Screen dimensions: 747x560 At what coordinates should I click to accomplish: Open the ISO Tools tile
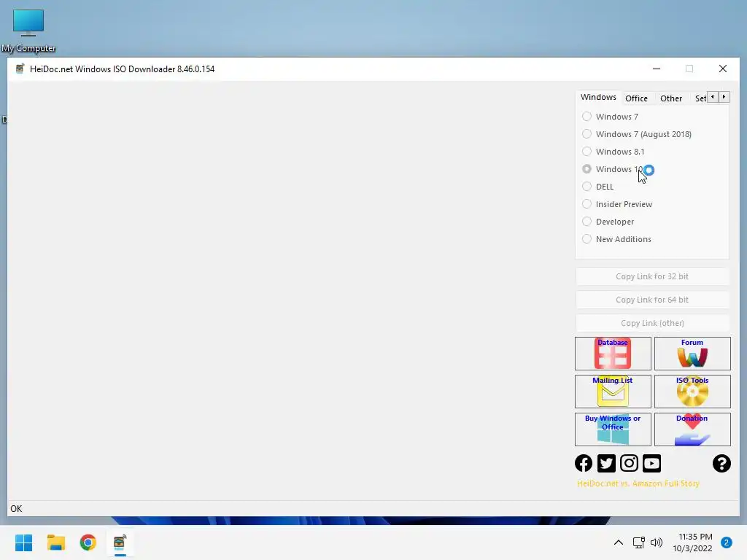[x=692, y=392]
